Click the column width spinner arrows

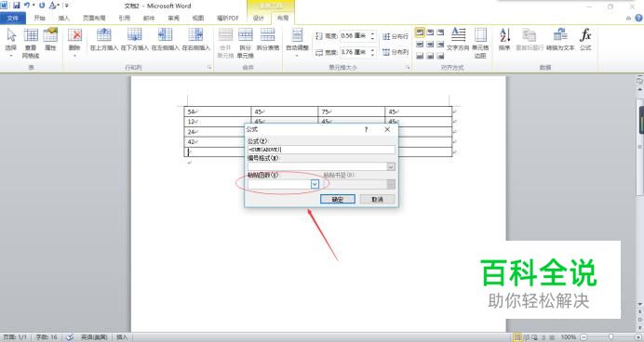[372, 52]
